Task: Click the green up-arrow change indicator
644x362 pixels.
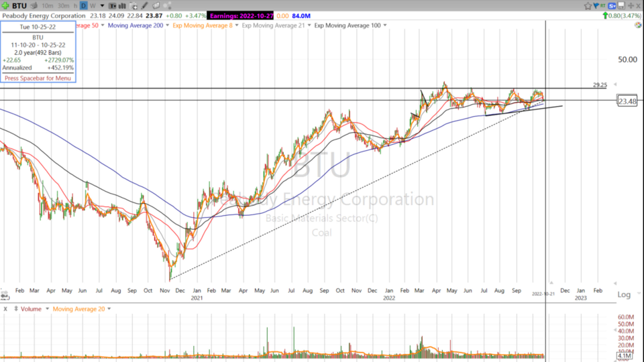Action: pyautogui.click(x=605, y=15)
